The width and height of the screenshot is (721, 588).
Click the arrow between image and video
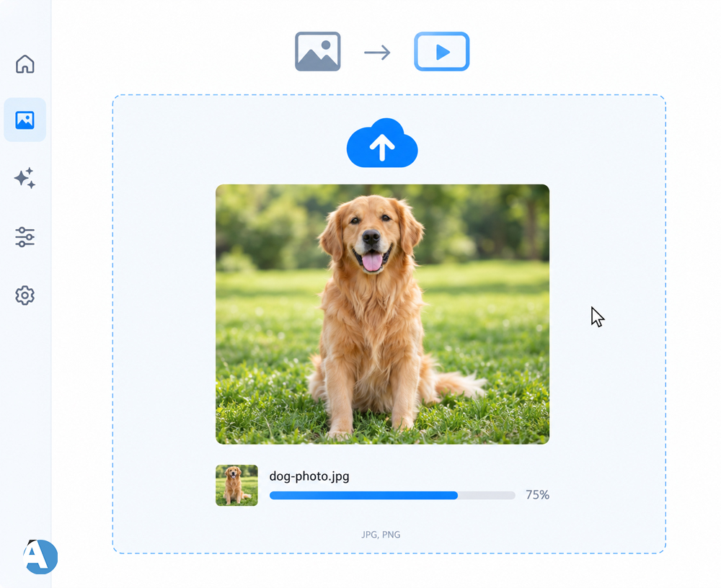(x=377, y=53)
